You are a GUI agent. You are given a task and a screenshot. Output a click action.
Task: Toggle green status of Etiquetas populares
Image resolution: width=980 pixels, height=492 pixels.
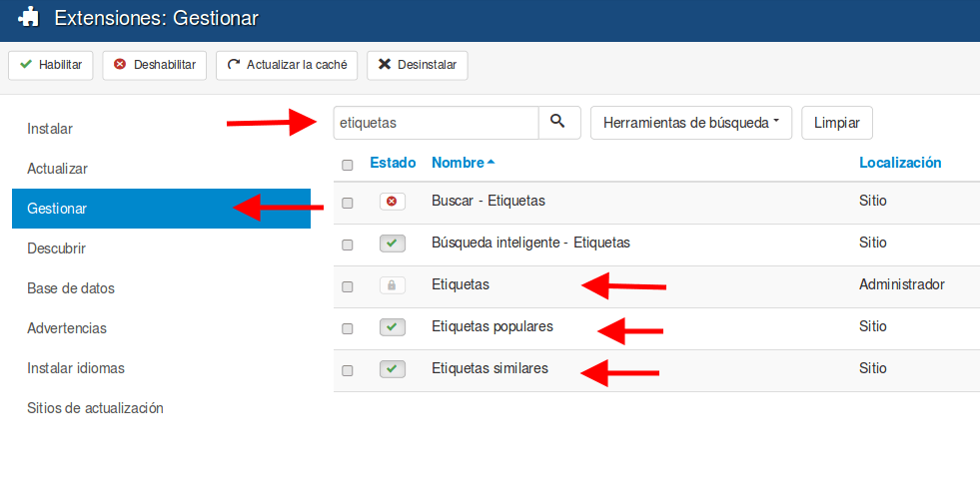(393, 327)
